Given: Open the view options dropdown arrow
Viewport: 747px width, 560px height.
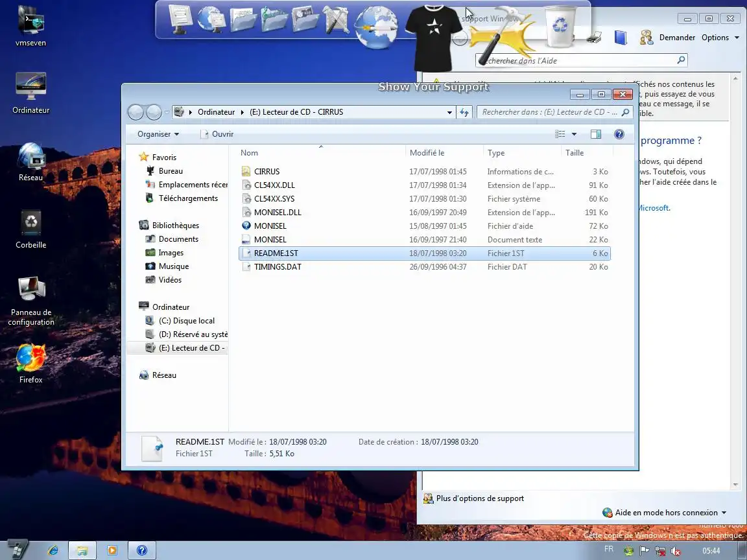Looking at the screenshot, I should [x=574, y=134].
